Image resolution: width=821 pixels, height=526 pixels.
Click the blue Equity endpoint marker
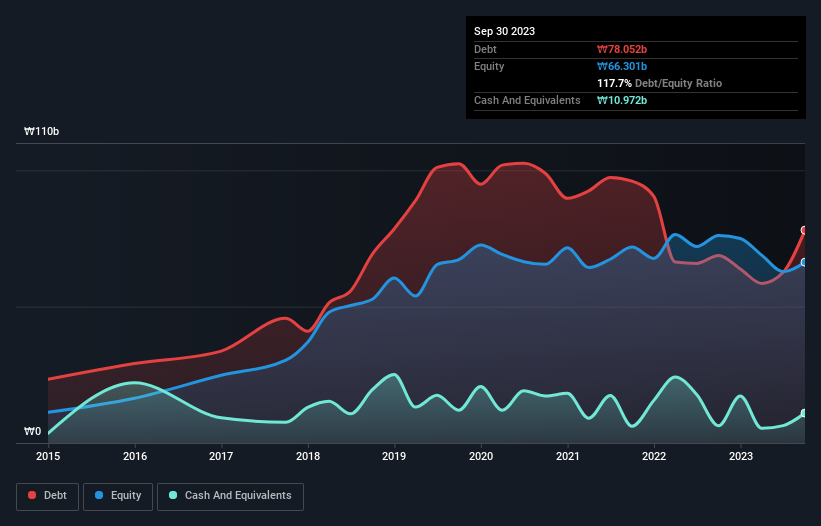805,262
